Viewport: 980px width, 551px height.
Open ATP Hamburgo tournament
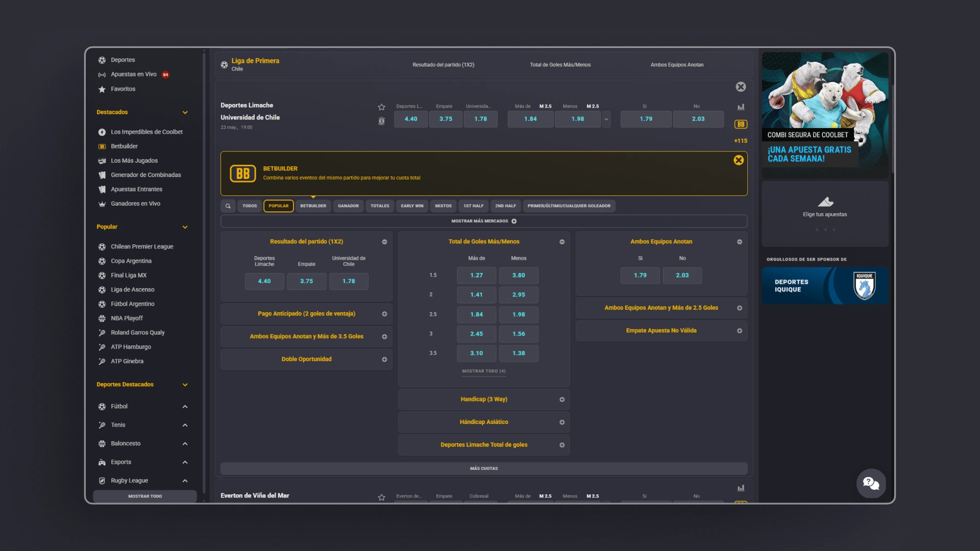[x=131, y=346]
